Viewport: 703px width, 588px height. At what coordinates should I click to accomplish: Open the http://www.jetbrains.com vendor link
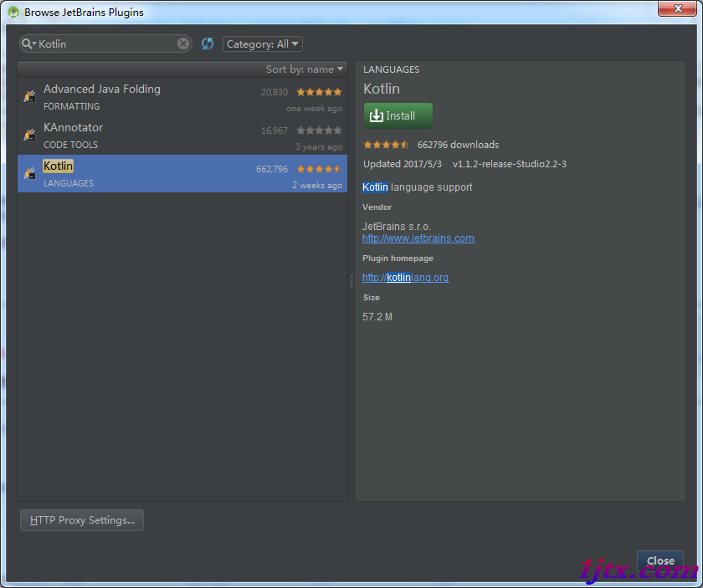(418, 238)
